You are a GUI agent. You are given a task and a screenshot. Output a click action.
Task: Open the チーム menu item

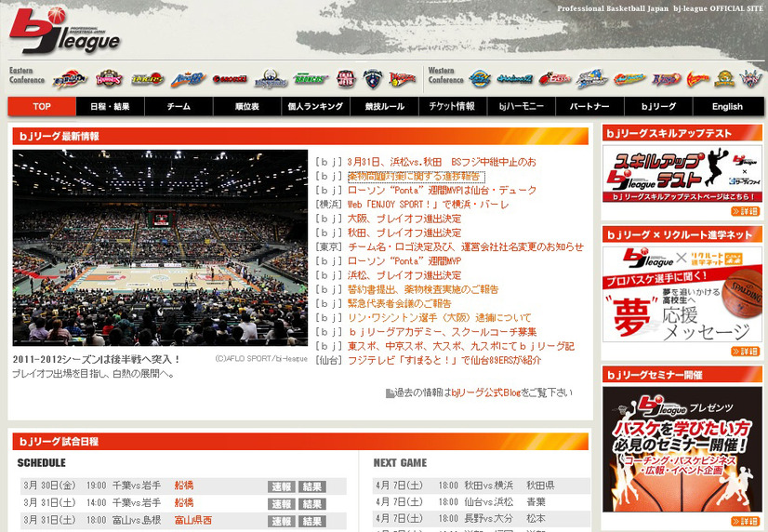click(x=179, y=106)
